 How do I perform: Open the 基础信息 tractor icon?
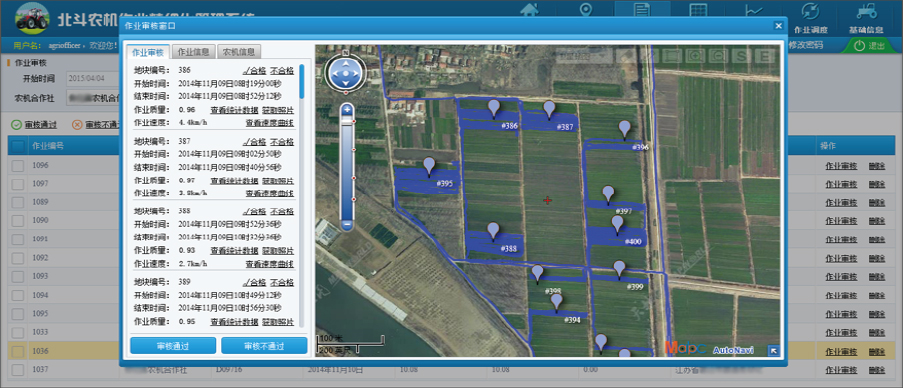click(866, 18)
